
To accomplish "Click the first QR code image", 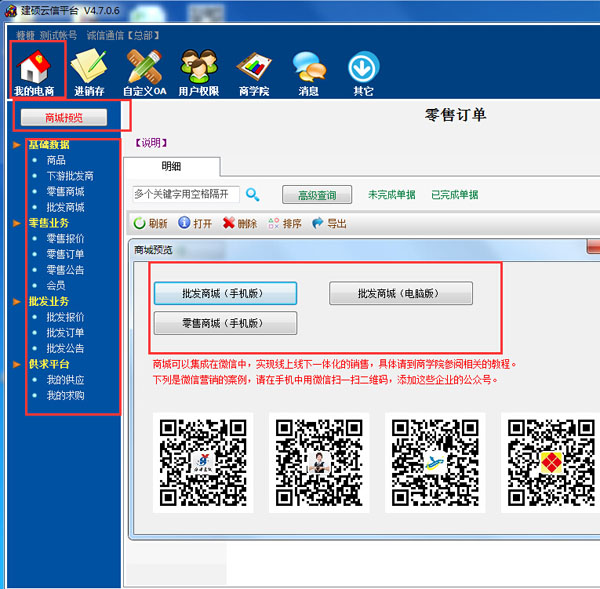I will click(203, 463).
